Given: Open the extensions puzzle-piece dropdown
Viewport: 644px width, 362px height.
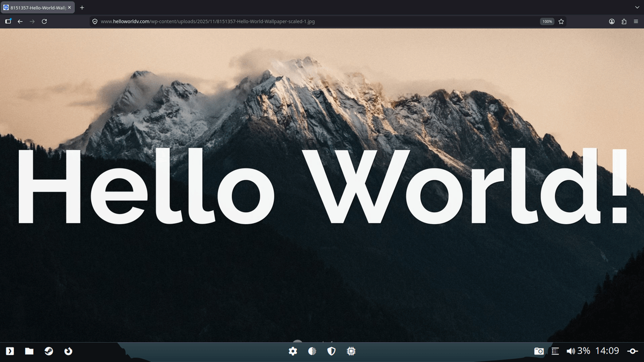Looking at the screenshot, I should coord(623,21).
